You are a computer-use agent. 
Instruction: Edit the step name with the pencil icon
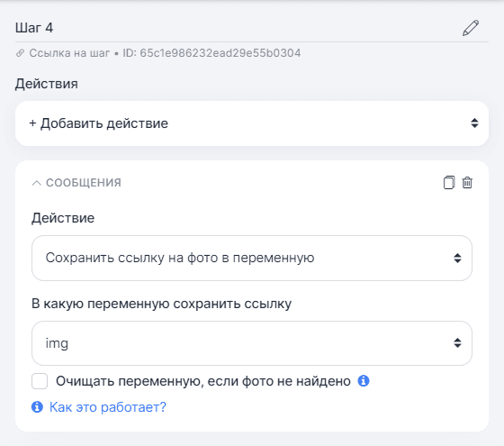[x=471, y=28]
